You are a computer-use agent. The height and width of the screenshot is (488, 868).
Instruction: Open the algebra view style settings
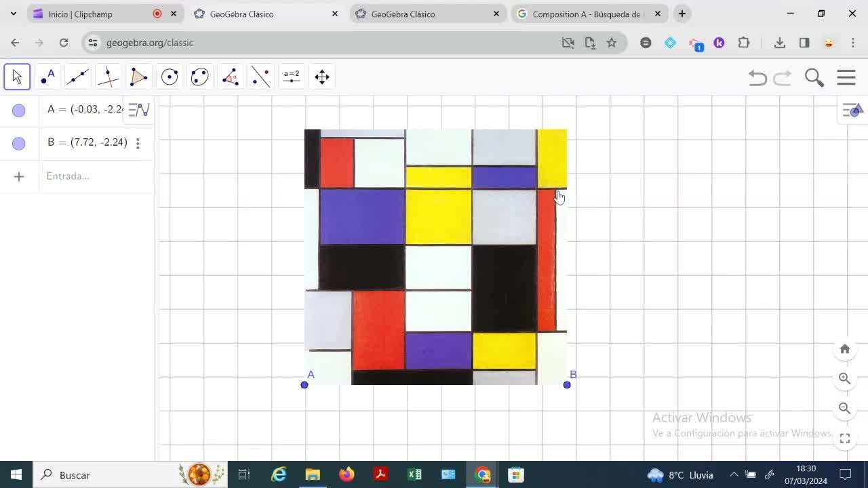[x=139, y=110]
